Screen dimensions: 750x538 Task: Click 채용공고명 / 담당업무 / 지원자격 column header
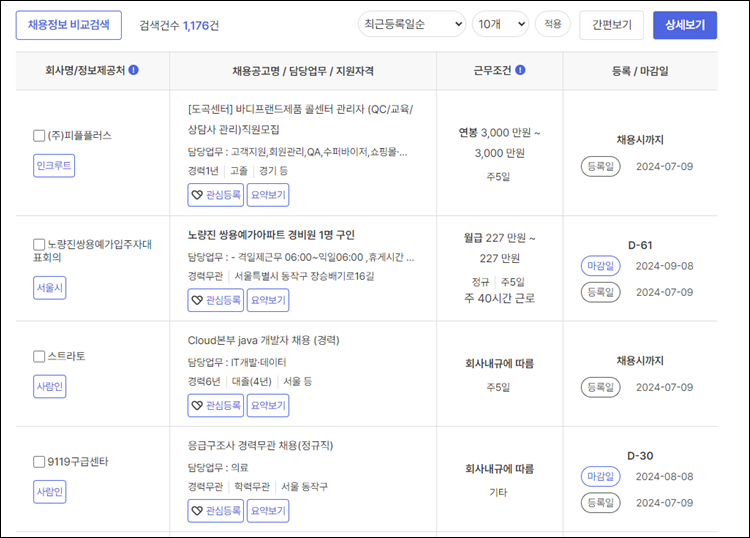point(303,71)
